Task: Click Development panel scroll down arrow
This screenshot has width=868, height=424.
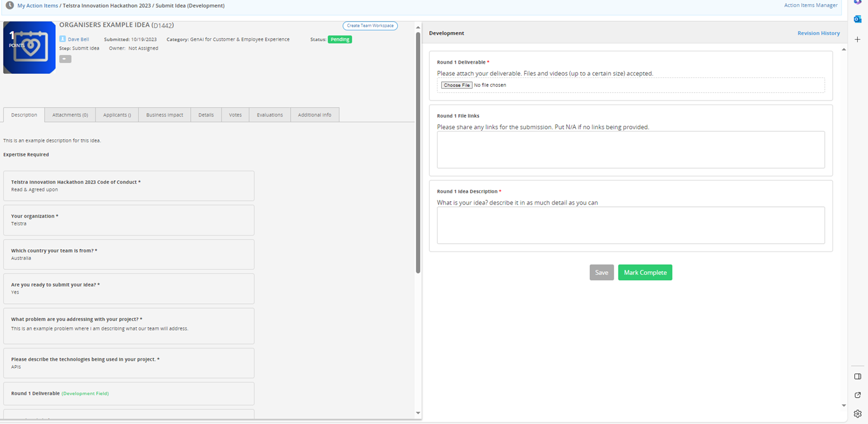Action: pyautogui.click(x=844, y=406)
